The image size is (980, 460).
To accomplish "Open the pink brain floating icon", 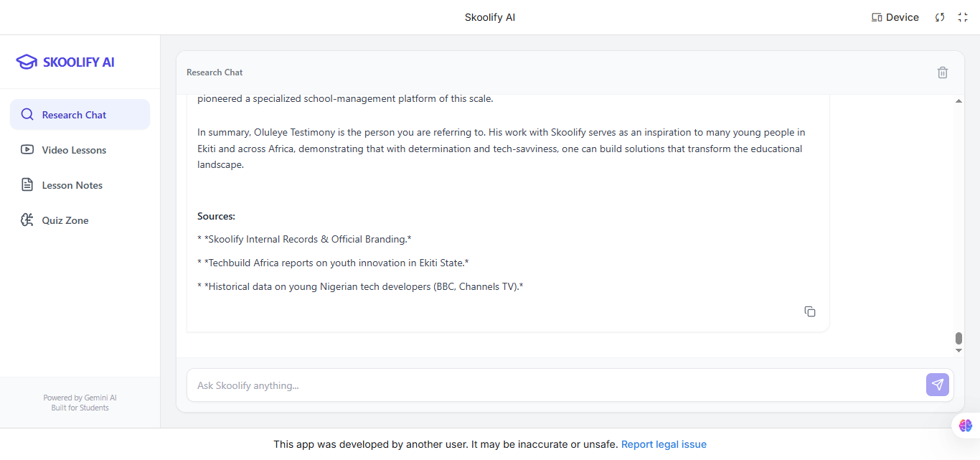I will [965, 426].
